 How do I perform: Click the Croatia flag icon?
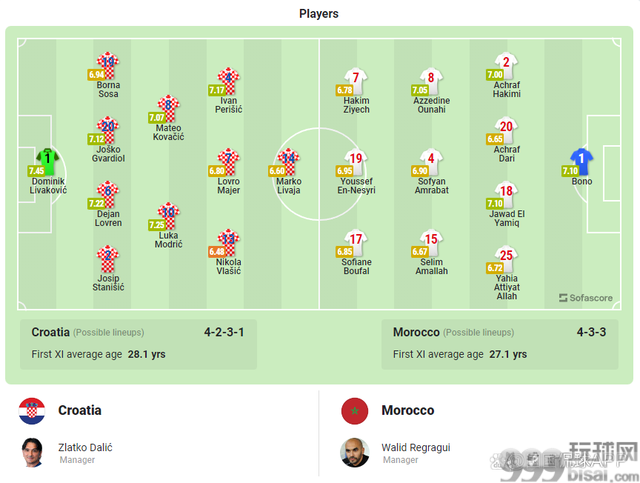pyautogui.click(x=32, y=411)
